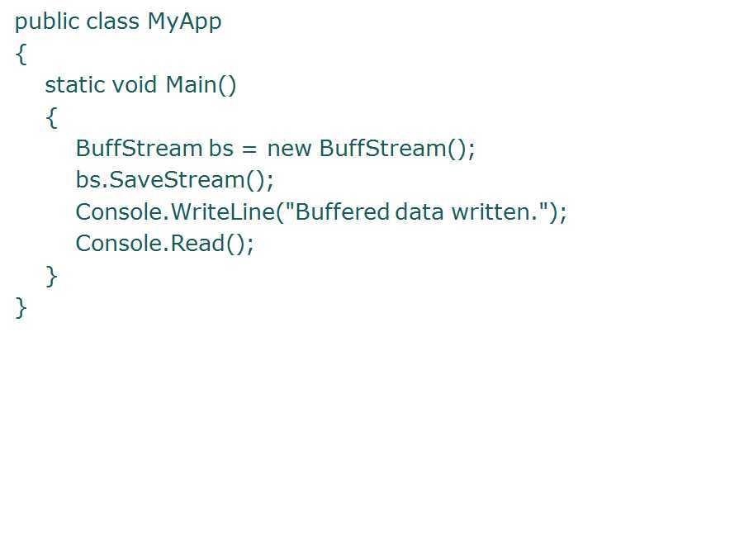
Task: Click the 'static' keyword
Action: 74,84
